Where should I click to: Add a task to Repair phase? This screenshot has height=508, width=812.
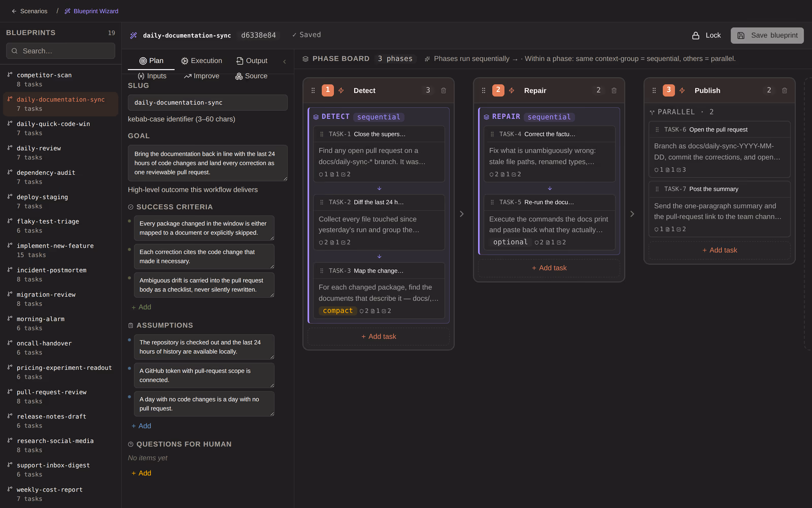(x=549, y=268)
